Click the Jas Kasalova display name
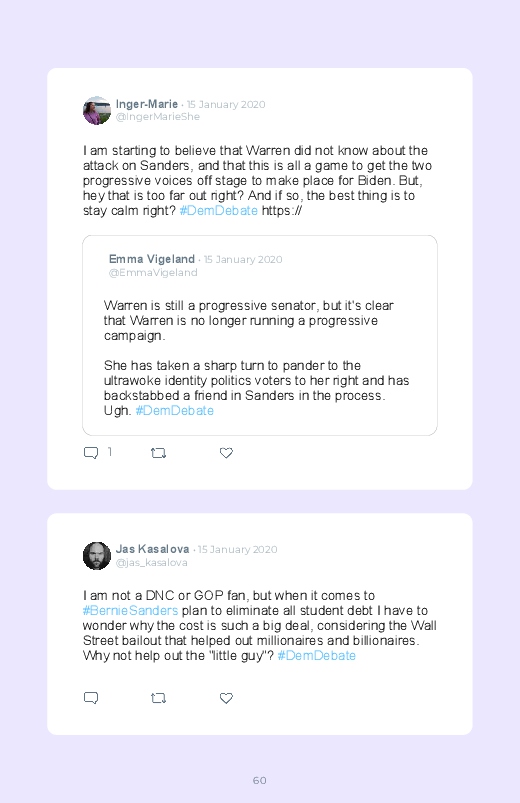Viewport: 520px width, 803px height. click(x=153, y=549)
